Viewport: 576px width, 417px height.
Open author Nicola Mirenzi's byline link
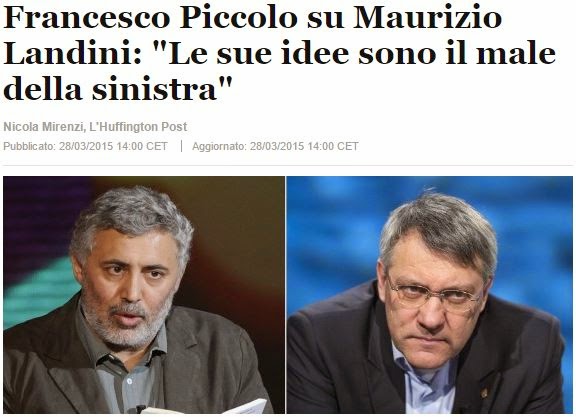(43, 127)
